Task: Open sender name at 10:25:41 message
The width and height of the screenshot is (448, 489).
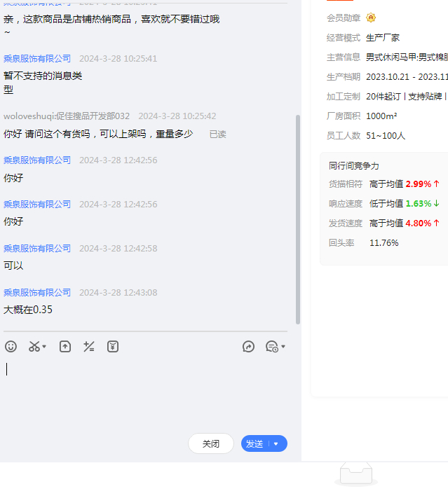Action: 37,59
